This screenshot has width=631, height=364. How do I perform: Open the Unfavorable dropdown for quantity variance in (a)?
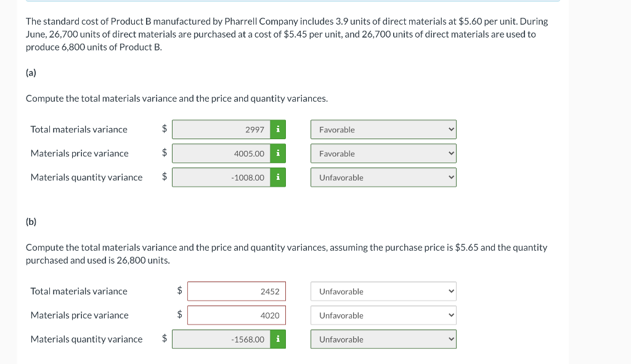coord(383,177)
